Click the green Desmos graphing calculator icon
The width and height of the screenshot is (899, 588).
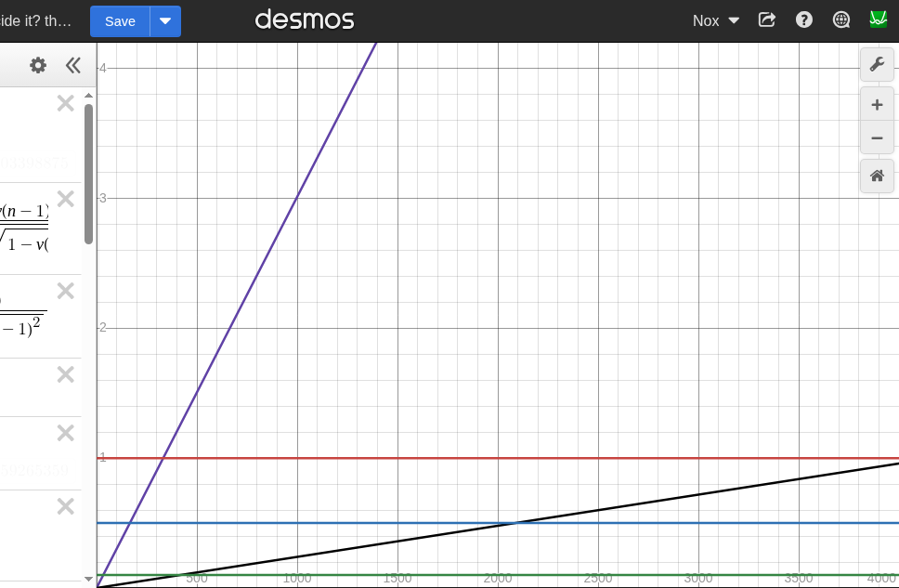click(879, 20)
